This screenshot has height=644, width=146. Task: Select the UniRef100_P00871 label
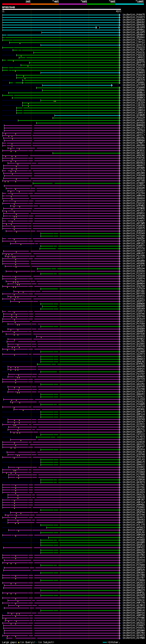[x=134, y=628]
